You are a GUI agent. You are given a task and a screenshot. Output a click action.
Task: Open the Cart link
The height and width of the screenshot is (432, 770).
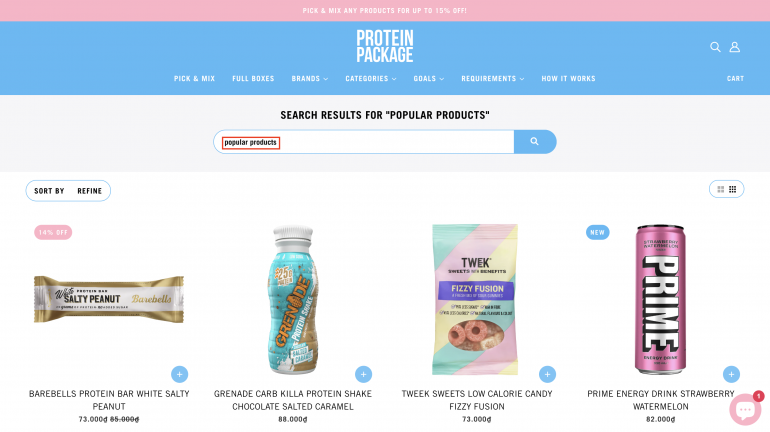pos(735,79)
